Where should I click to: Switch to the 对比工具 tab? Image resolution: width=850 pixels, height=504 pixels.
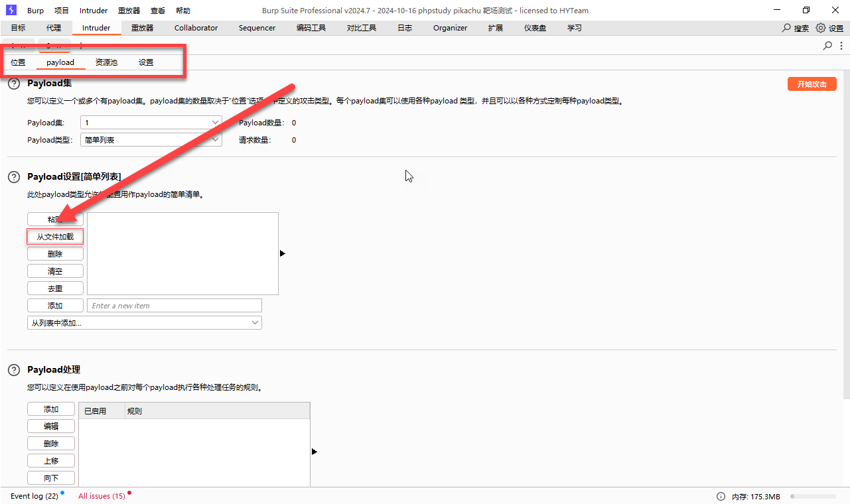pyautogui.click(x=362, y=28)
